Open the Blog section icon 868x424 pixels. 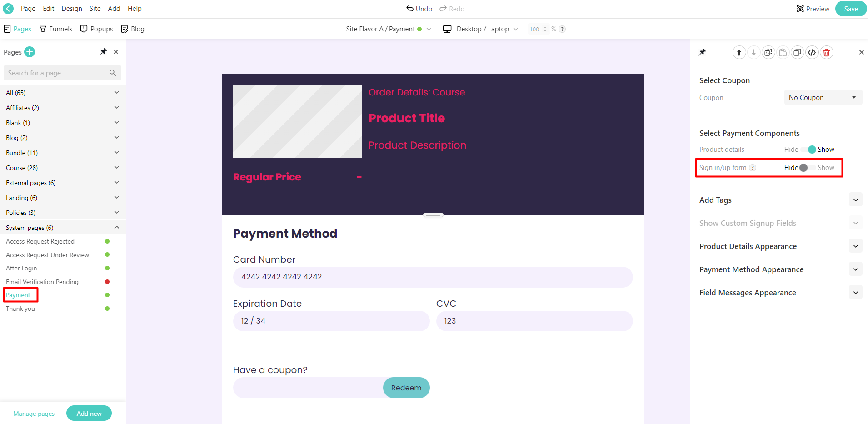click(125, 29)
